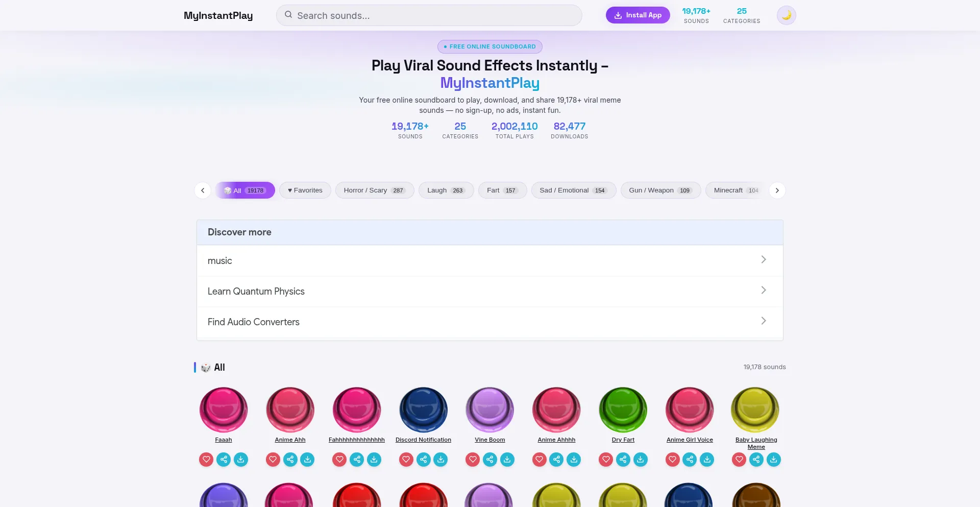The width and height of the screenshot is (980, 507).
Task: Focus the Search sounds field
Action: pyautogui.click(x=429, y=15)
